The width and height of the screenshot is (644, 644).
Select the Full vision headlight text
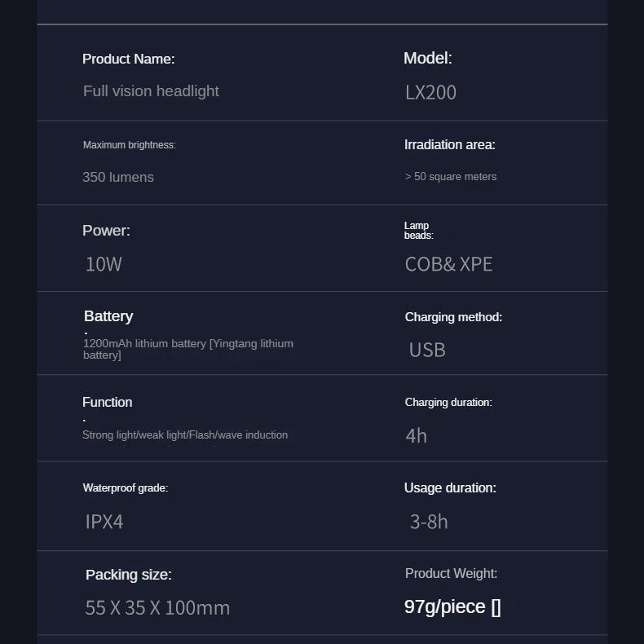point(151,91)
